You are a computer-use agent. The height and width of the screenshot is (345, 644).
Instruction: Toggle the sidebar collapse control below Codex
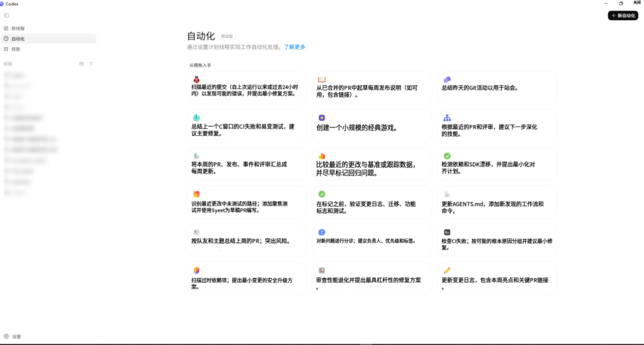coord(7,16)
